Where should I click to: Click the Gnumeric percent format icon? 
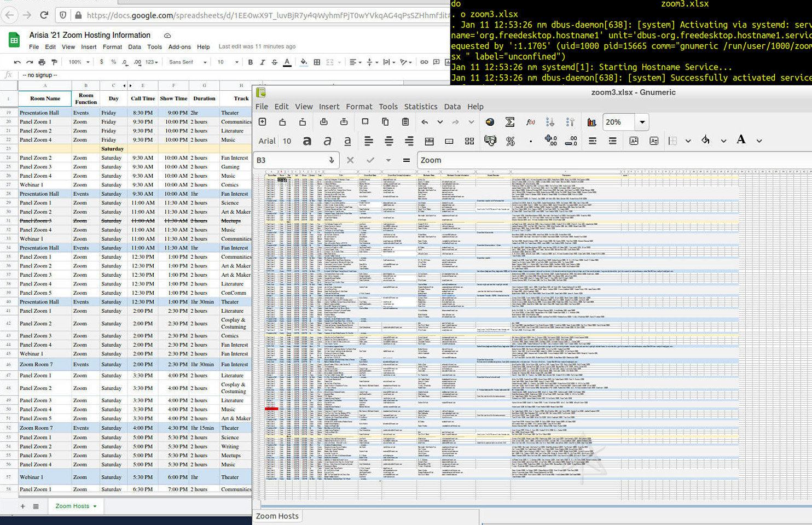[x=510, y=141]
